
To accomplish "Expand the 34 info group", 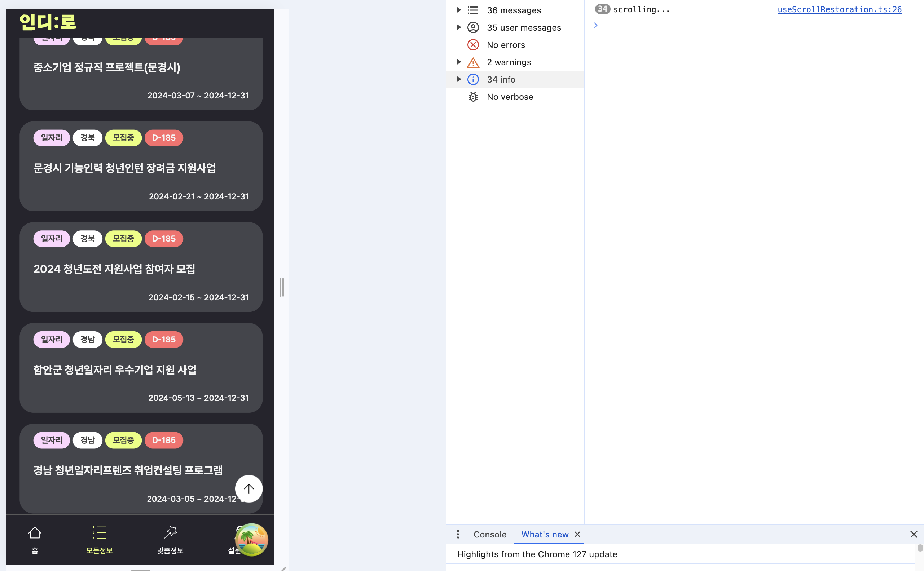I will 459,79.
